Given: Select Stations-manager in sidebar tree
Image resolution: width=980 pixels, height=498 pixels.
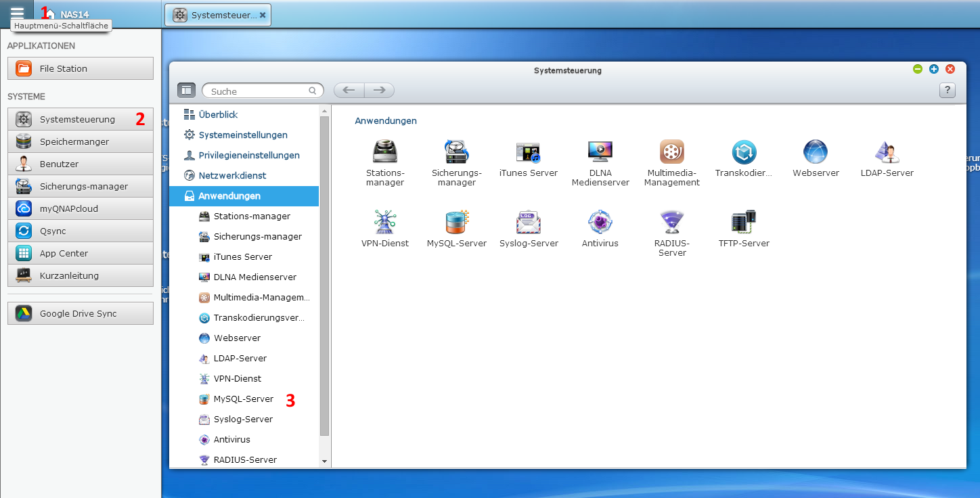Looking at the screenshot, I should tap(244, 217).
